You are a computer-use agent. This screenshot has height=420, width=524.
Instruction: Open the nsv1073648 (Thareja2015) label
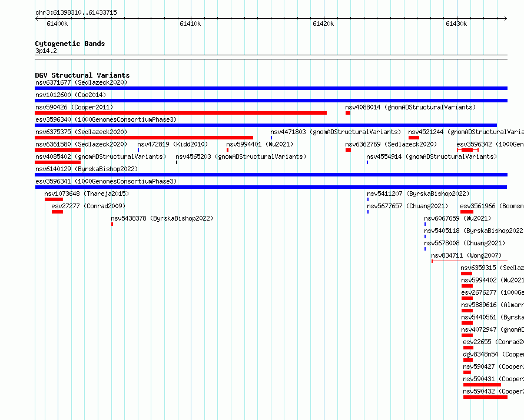pos(87,194)
